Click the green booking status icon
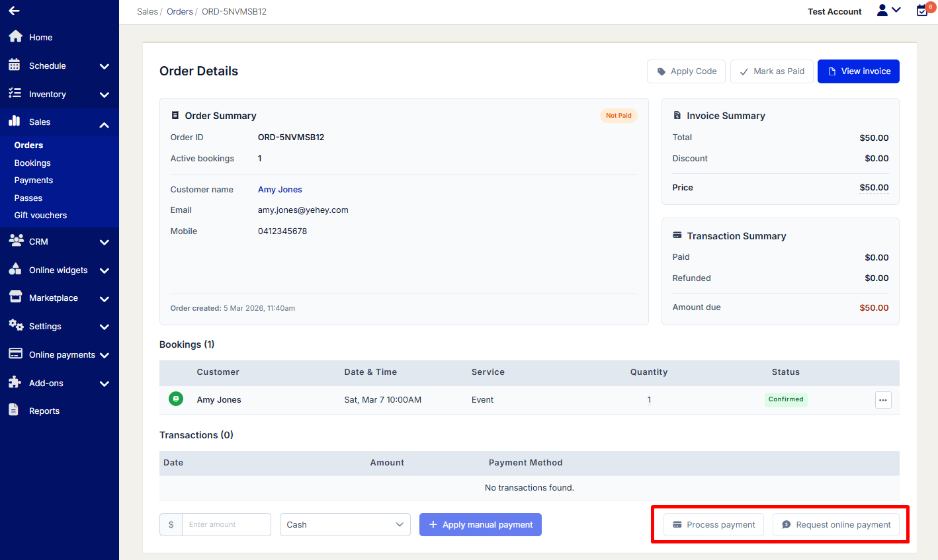The width and height of the screenshot is (938, 560). pyautogui.click(x=176, y=399)
